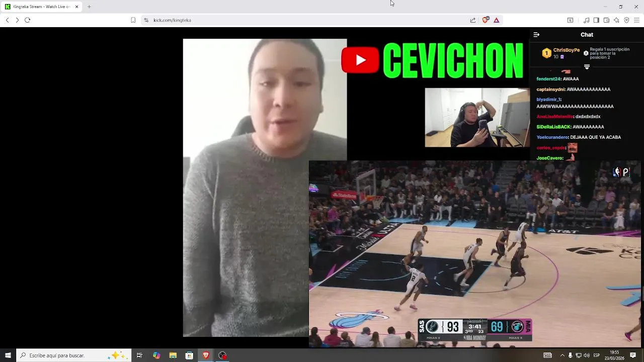Switch the ESP input language
This screenshot has height=362, width=644.
[597, 355]
